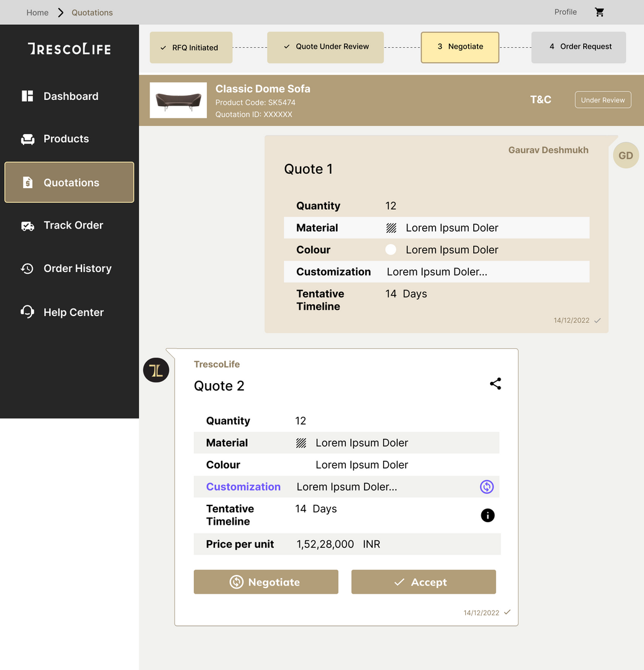
Task: Open Products in the sidebar
Action: click(x=66, y=139)
